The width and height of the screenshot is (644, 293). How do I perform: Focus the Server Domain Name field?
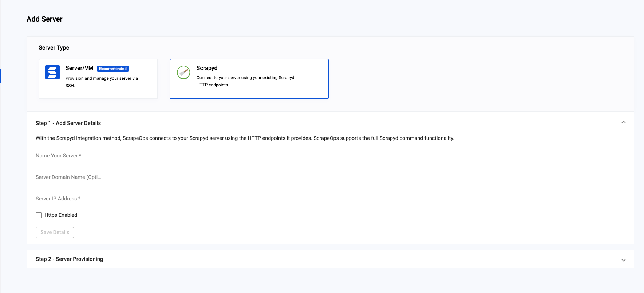coord(68,177)
